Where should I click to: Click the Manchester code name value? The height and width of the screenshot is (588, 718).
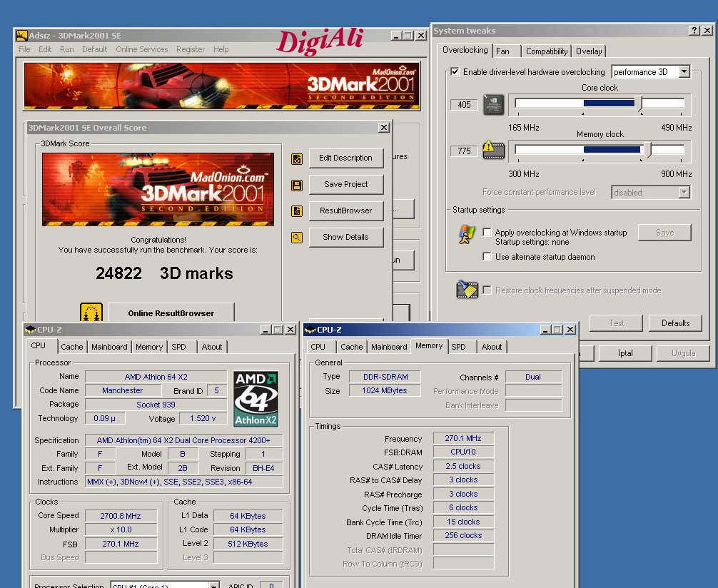(123, 390)
